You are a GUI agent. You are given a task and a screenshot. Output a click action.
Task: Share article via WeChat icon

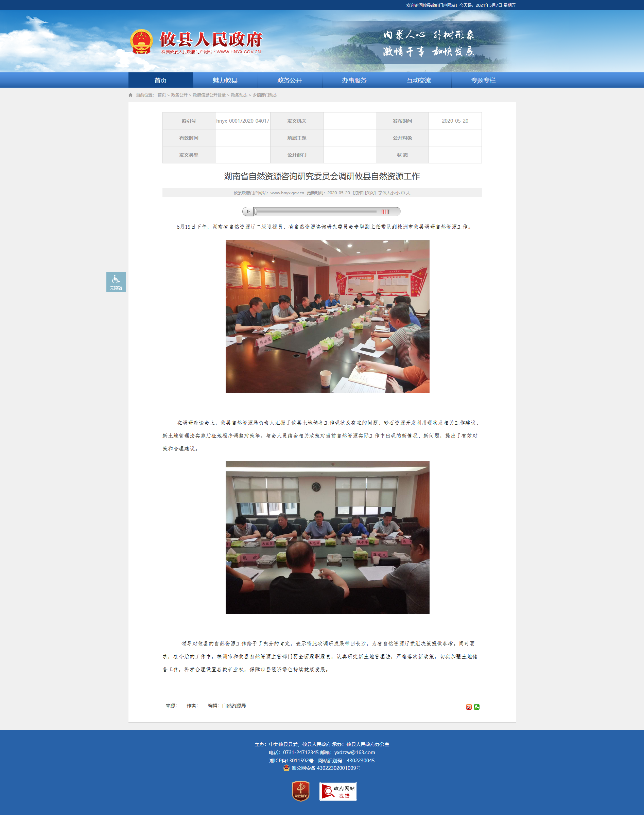(x=476, y=707)
